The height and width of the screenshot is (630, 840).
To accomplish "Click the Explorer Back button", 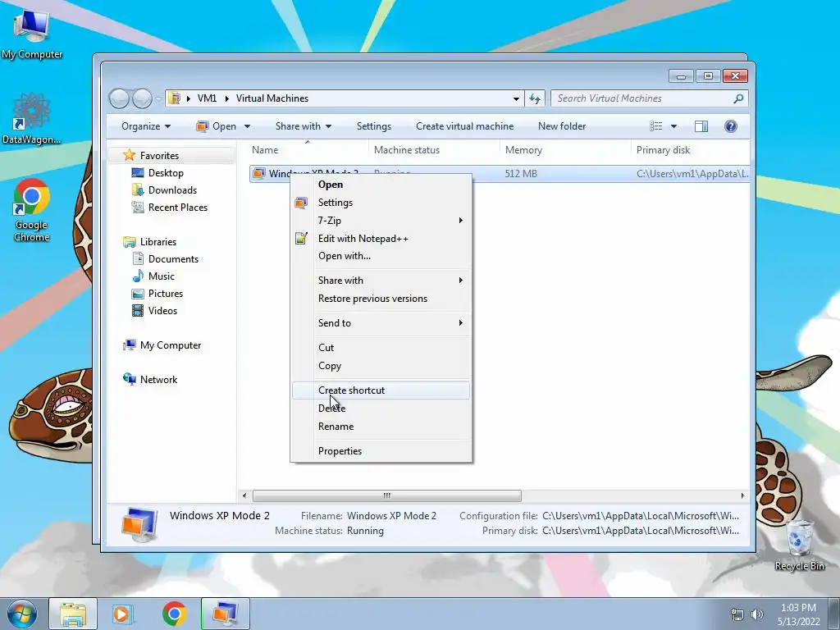I will tap(119, 98).
